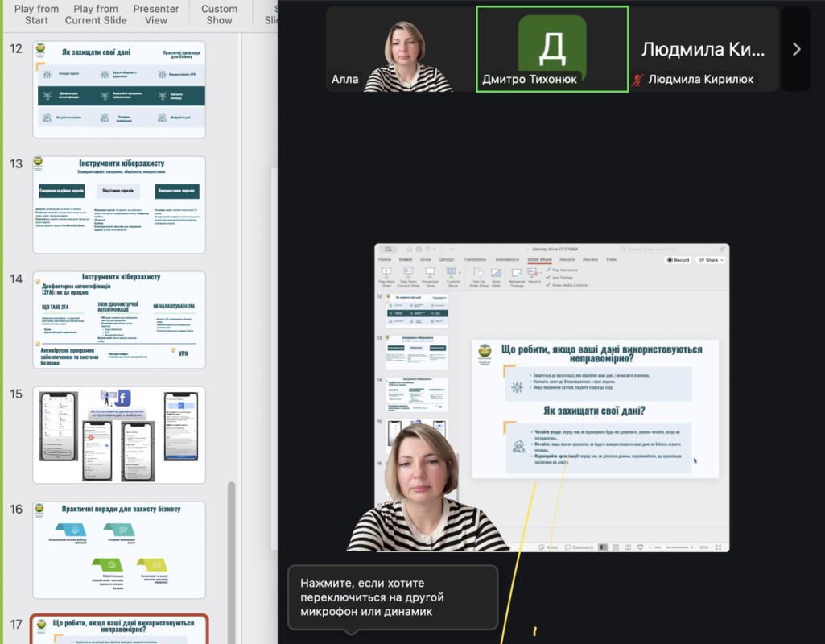
Task: Open the View tab in shared PowerPoint
Action: [x=611, y=259]
